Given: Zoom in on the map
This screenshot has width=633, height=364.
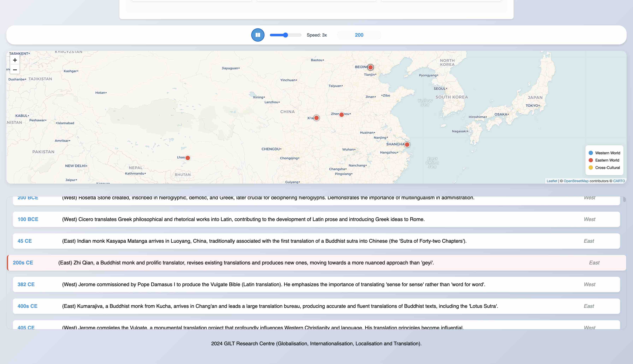Looking at the screenshot, I should [x=15, y=60].
